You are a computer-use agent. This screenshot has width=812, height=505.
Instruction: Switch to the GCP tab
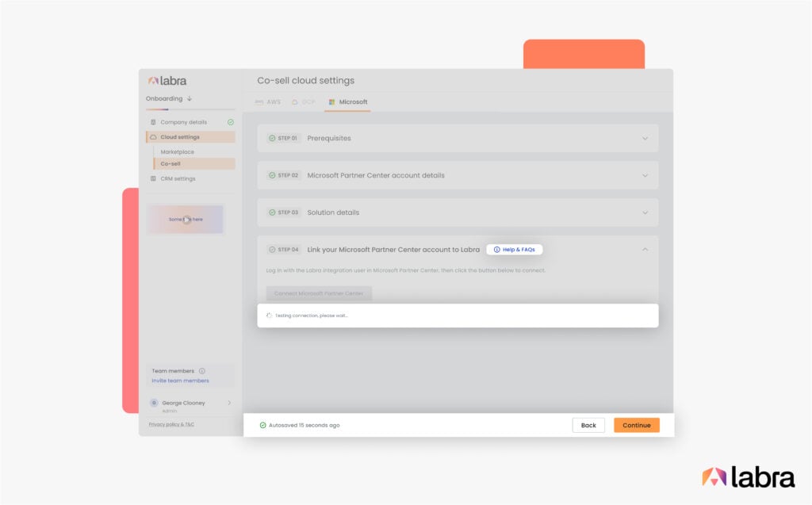(304, 102)
